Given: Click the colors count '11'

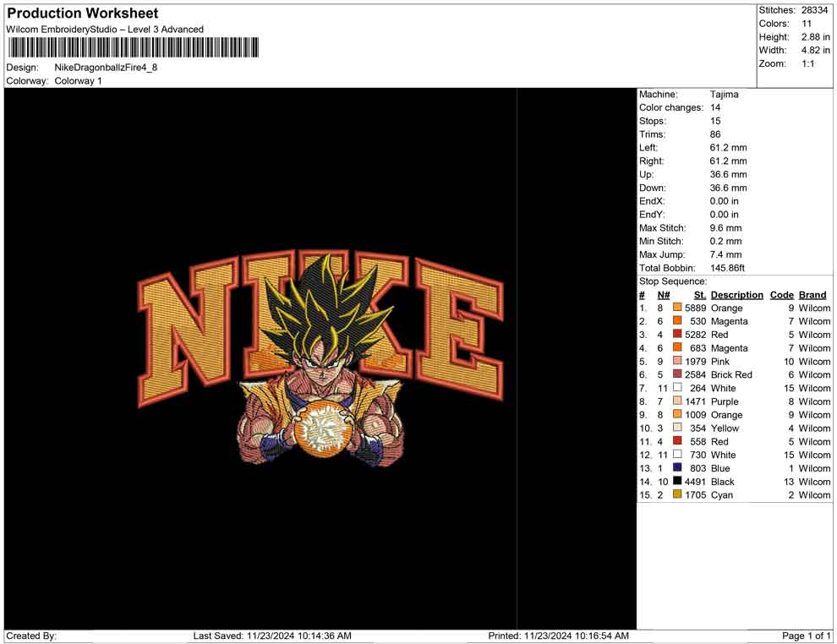Looking at the screenshot, I should pyautogui.click(x=807, y=24).
